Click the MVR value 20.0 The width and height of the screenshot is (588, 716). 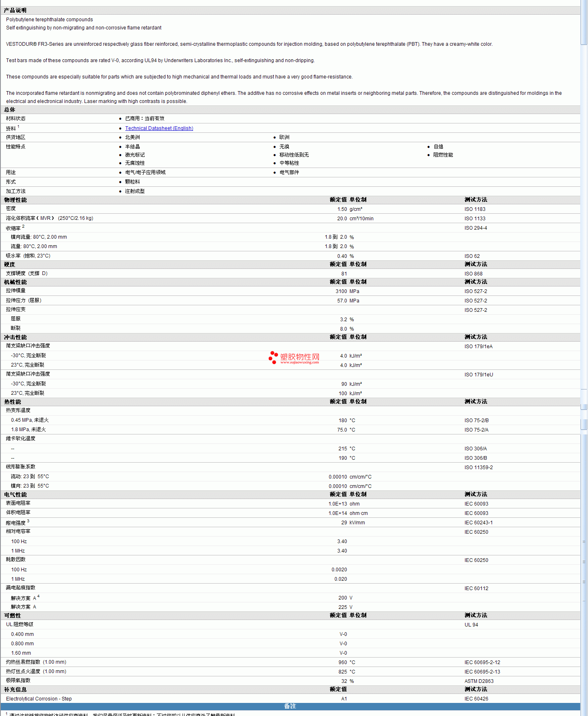342,219
